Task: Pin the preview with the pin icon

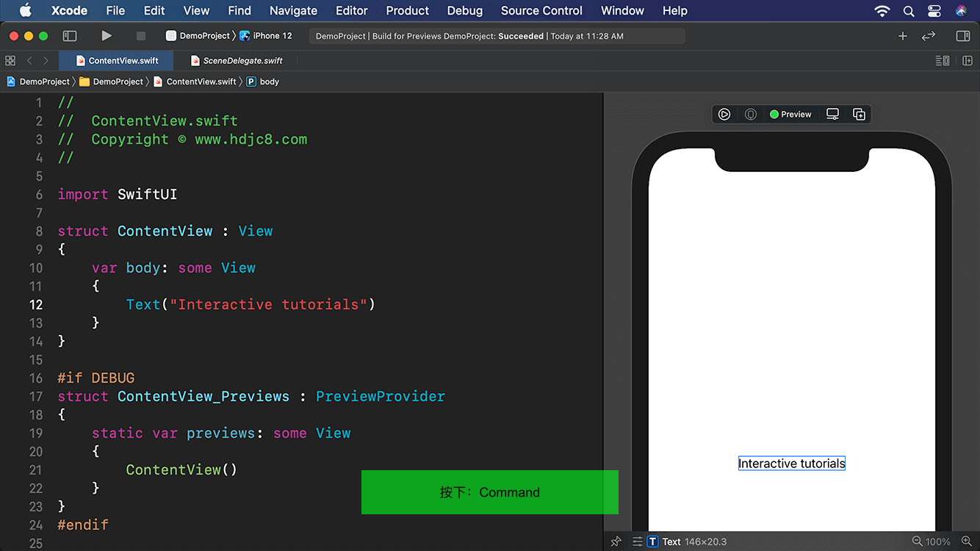Action: click(x=616, y=541)
